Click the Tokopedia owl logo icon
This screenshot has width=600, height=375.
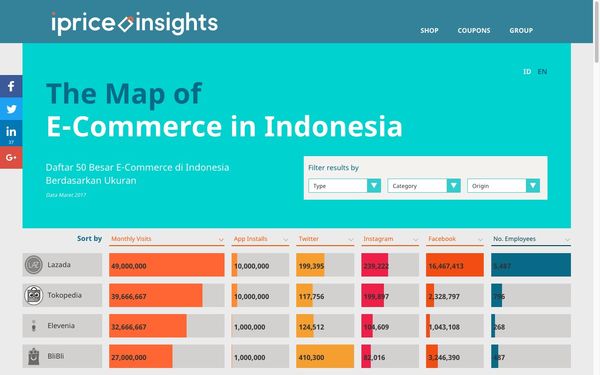tap(34, 295)
